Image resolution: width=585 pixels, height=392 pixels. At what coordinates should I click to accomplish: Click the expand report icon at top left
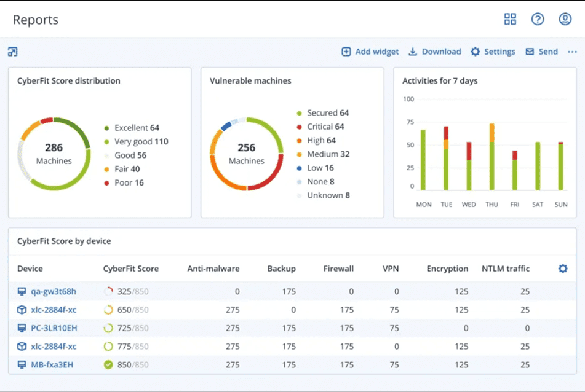click(13, 52)
